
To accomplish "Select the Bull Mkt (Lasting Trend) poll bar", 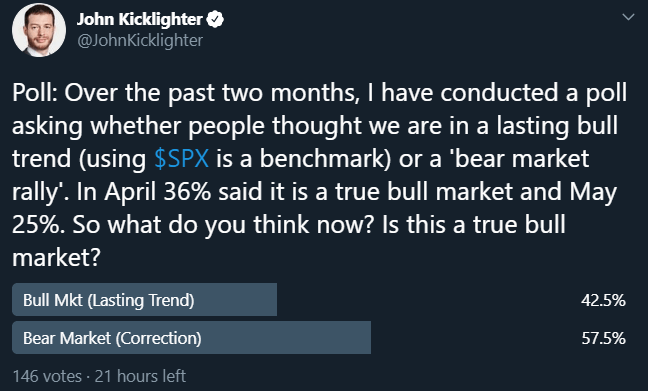I will tap(144, 300).
